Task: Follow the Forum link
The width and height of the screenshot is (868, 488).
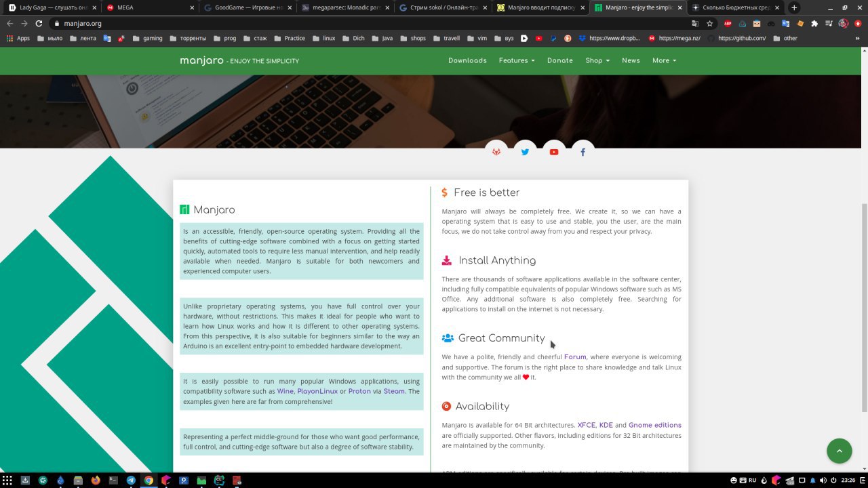Action: pyautogui.click(x=575, y=357)
